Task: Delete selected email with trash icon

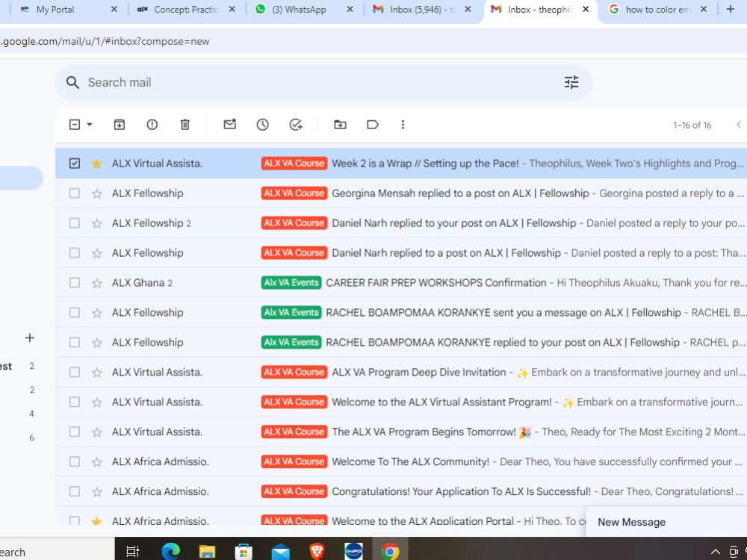Action: tap(185, 125)
